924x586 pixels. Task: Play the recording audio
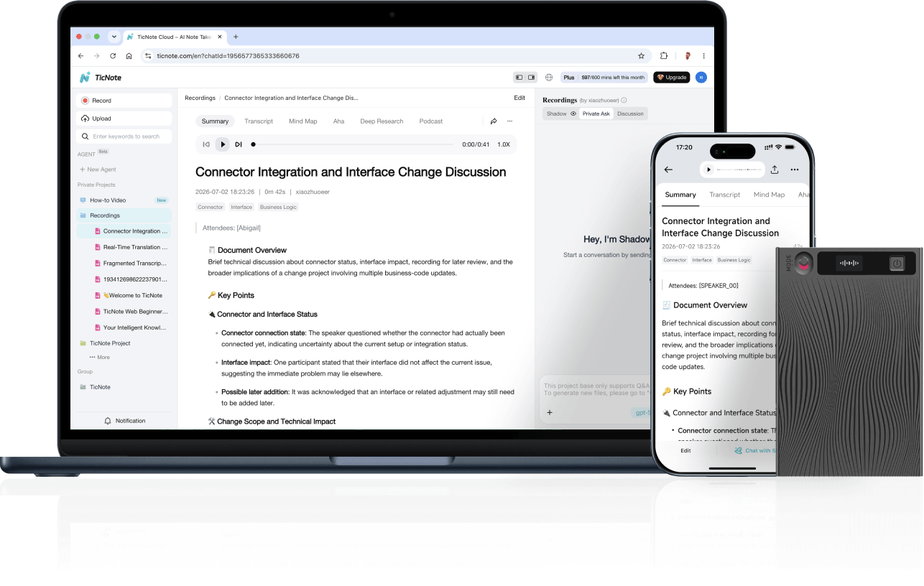[223, 144]
